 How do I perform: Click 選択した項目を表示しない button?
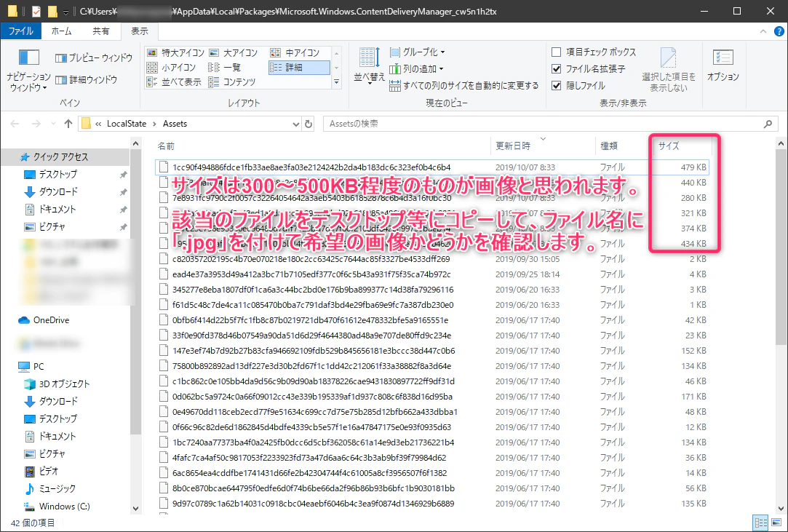coord(669,69)
